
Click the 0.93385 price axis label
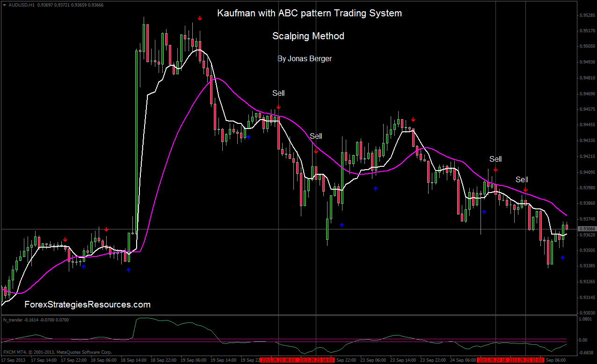click(587, 266)
